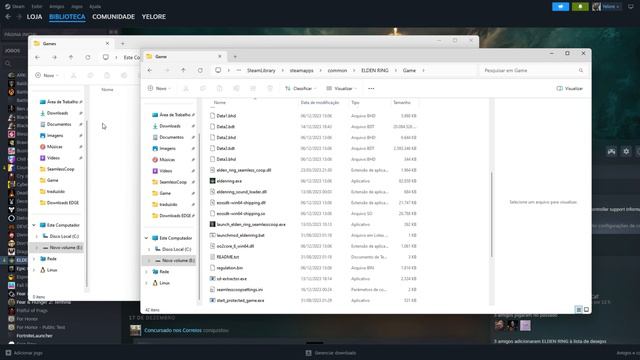Open Classificar sort dropdown

pos(300,89)
